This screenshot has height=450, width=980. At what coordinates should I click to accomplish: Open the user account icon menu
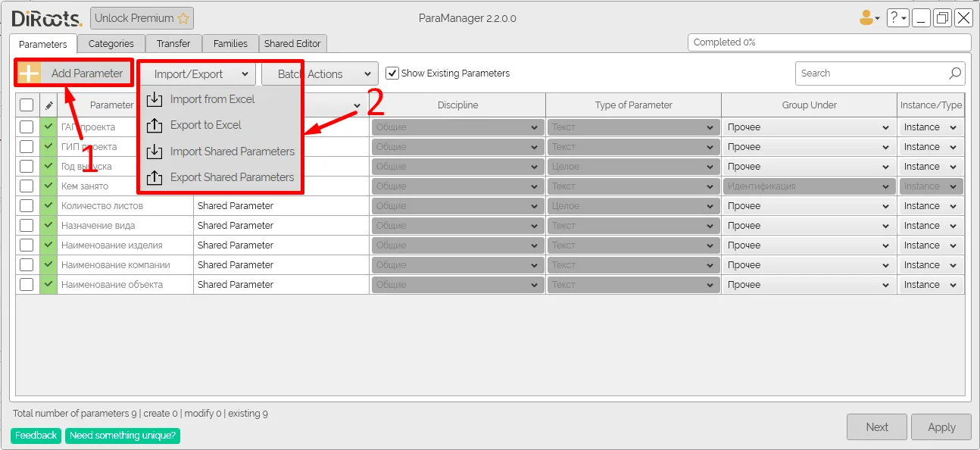coord(869,18)
